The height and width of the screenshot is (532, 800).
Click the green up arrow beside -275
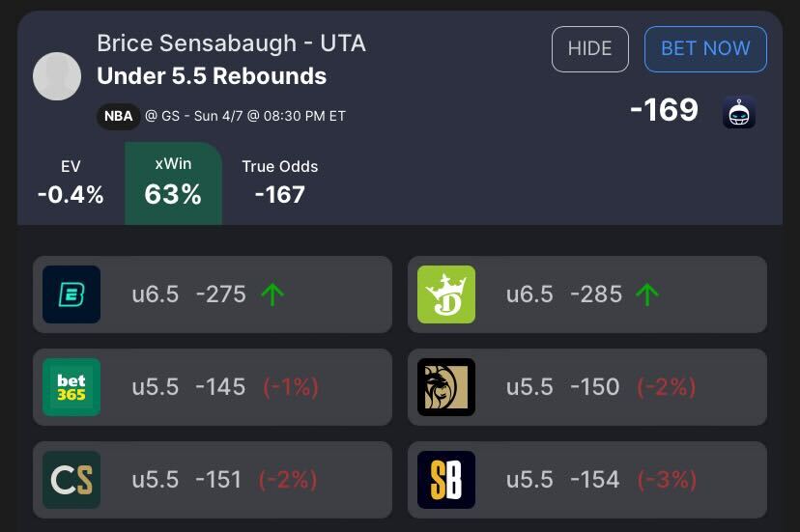(272, 294)
